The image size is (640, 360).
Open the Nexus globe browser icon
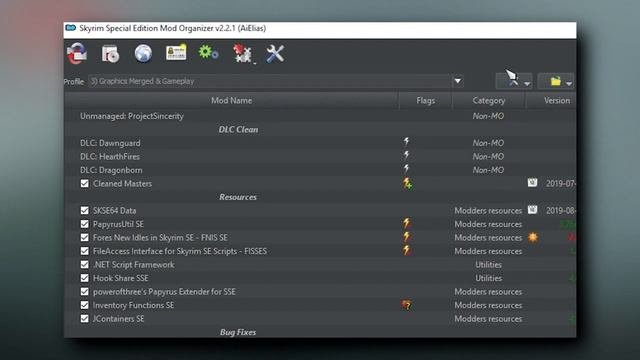pyautogui.click(x=143, y=53)
